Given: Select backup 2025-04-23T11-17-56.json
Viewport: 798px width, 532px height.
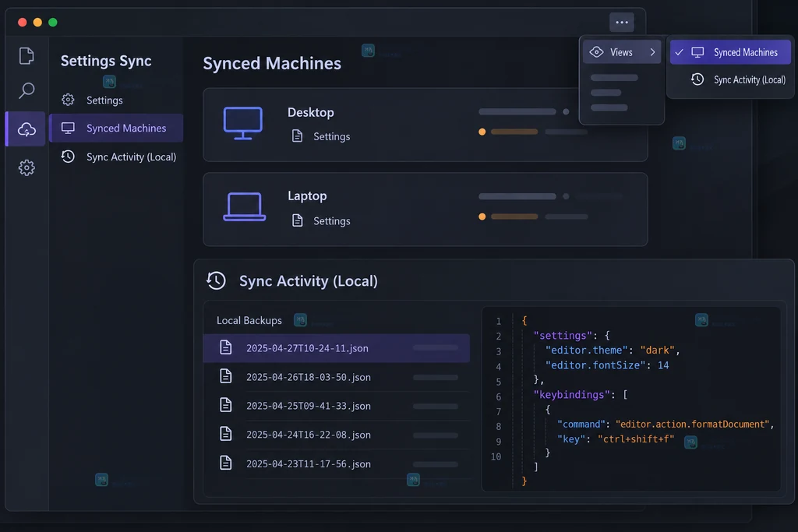Looking at the screenshot, I should coord(337,464).
